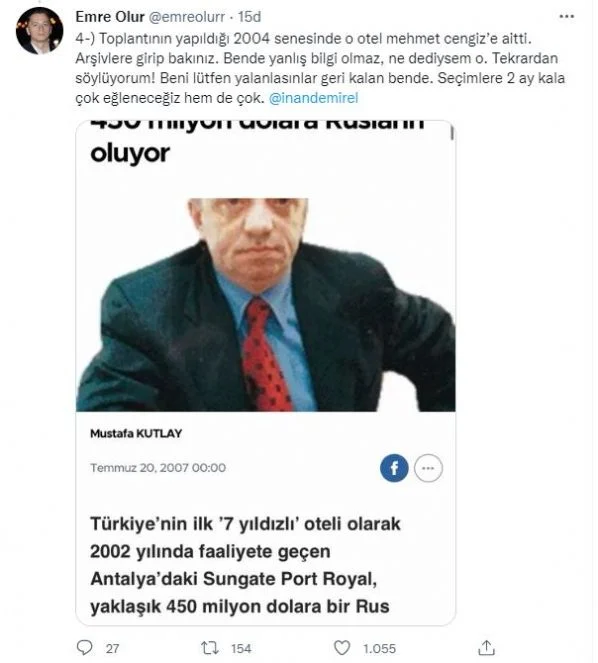Screen dimensions: 598x663
Task: Click the 1.055 likes count
Action: 379,648
